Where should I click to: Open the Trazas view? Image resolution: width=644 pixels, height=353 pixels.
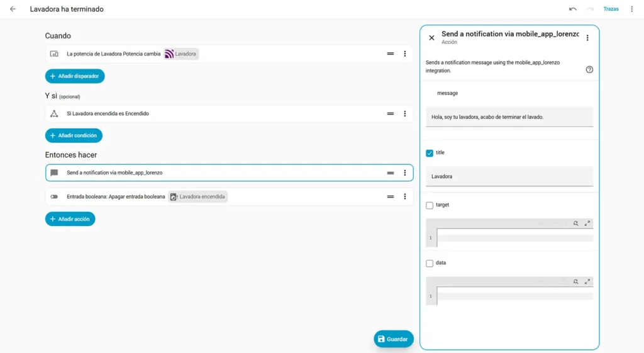(x=611, y=9)
